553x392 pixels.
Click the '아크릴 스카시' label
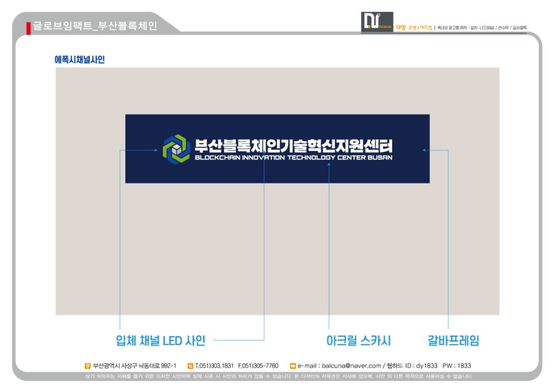(358, 340)
